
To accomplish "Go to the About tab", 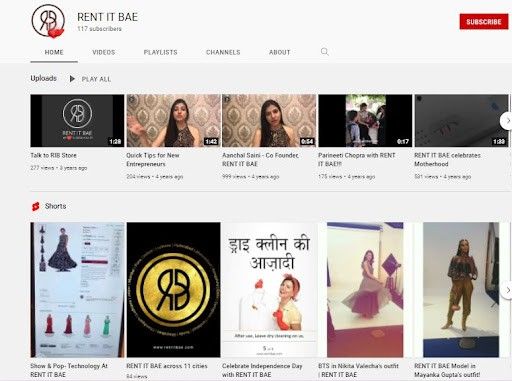I will pyautogui.click(x=280, y=52).
